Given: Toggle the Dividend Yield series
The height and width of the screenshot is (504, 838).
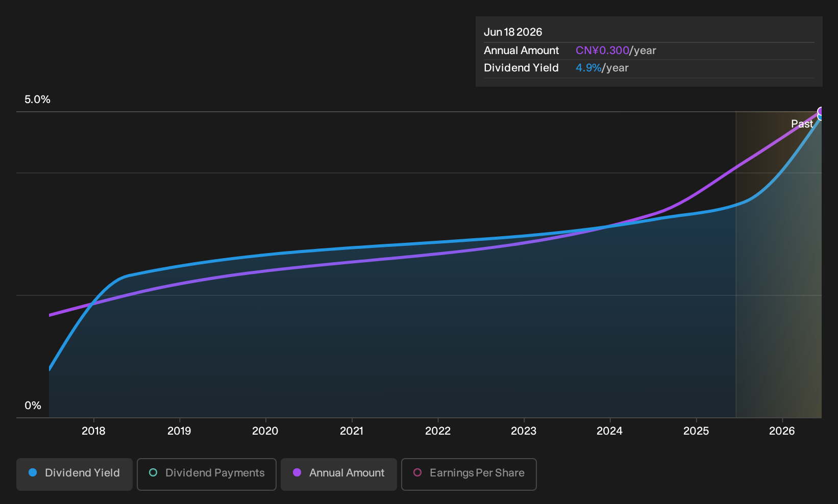Looking at the screenshot, I should [75, 474].
